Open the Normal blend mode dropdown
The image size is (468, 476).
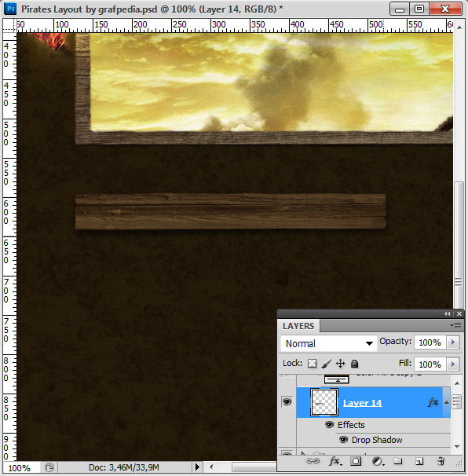[x=329, y=343]
